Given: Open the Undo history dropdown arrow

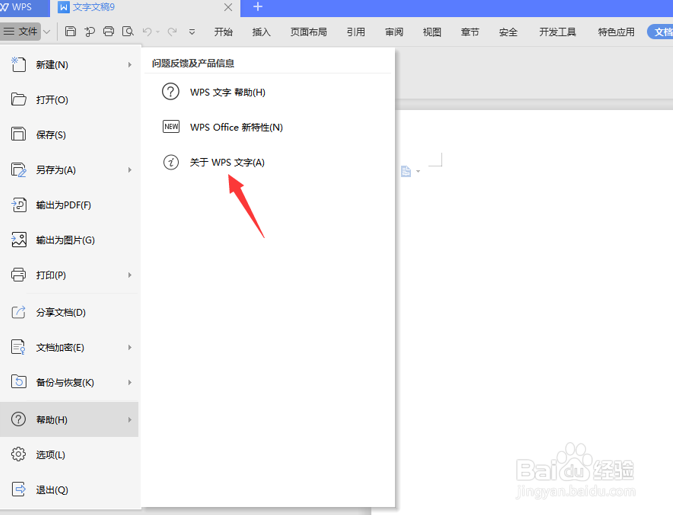Looking at the screenshot, I should (x=158, y=32).
